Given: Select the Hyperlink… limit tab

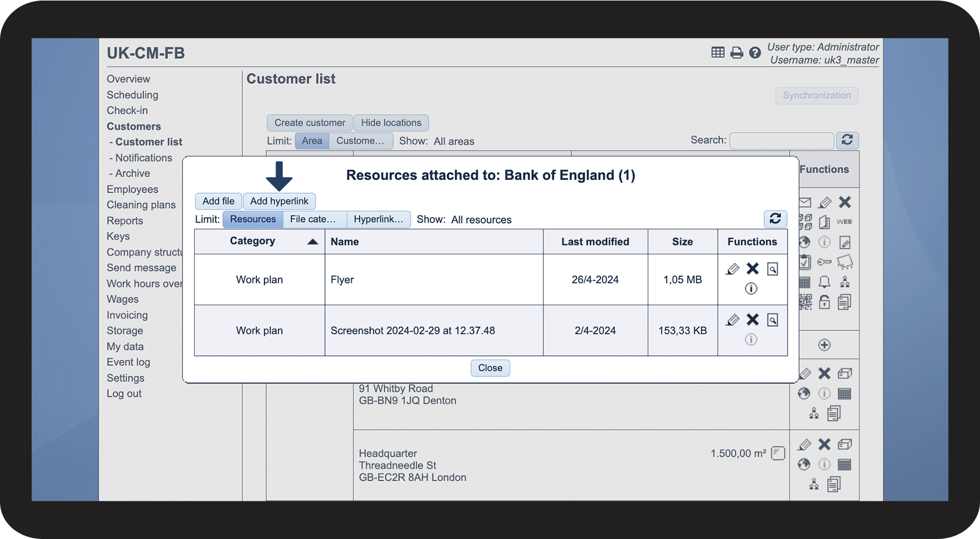Looking at the screenshot, I should (x=379, y=219).
